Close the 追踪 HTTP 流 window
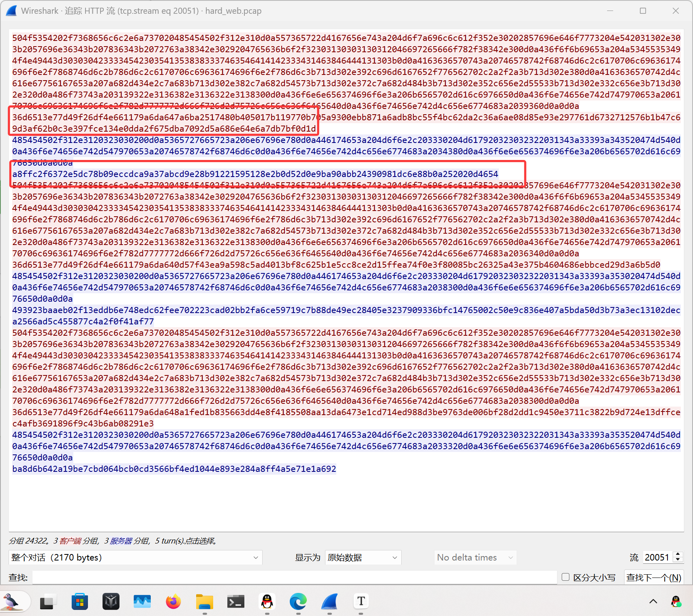 [x=676, y=11]
